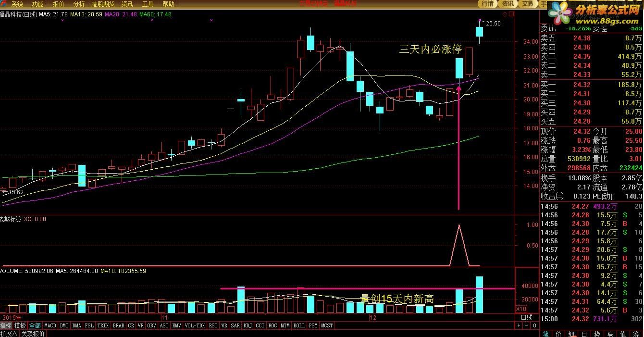The width and height of the screenshot is (644, 337).
Task: Switch to the PSY indicator
Action: click(313, 325)
